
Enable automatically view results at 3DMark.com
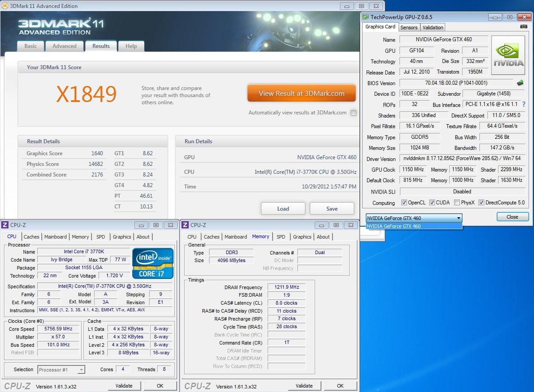pyautogui.click(x=353, y=113)
